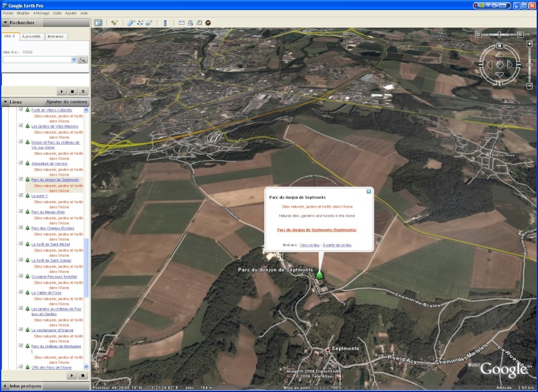This screenshot has height=392, width=538.
Task: Clear search results with the X button
Action: click(x=83, y=91)
